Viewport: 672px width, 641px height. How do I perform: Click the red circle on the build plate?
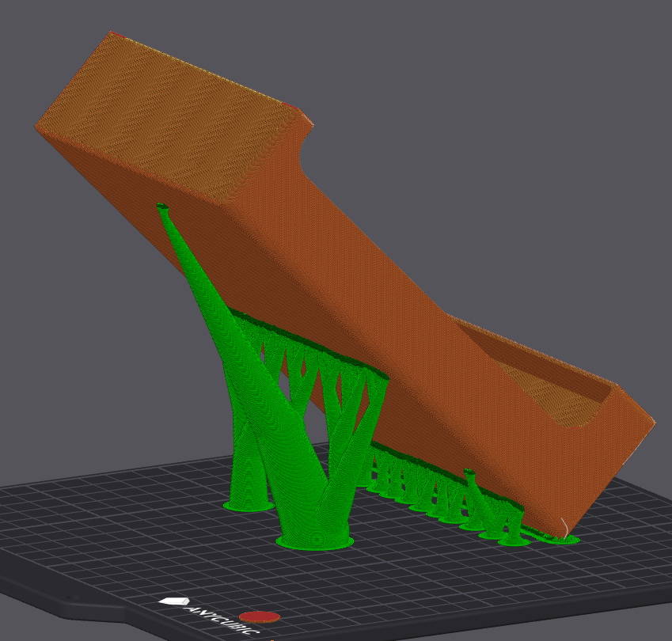tap(260, 617)
